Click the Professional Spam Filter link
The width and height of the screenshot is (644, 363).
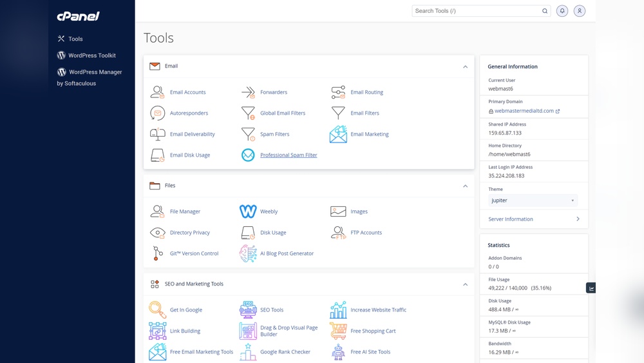click(x=289, y=155)
